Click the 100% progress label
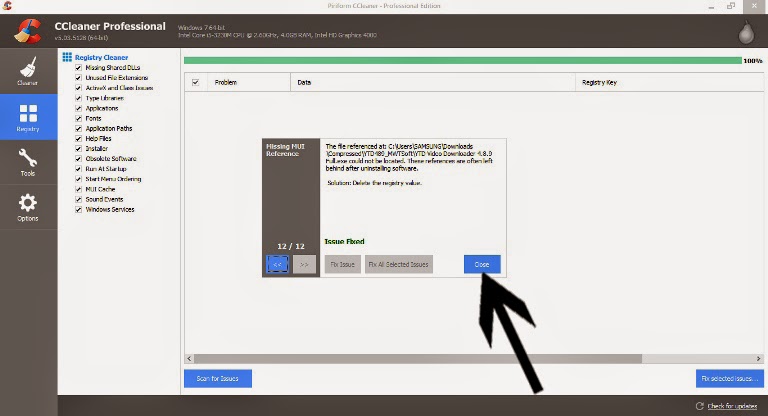The height and width of the screenshot is (416, 768). 753,61
